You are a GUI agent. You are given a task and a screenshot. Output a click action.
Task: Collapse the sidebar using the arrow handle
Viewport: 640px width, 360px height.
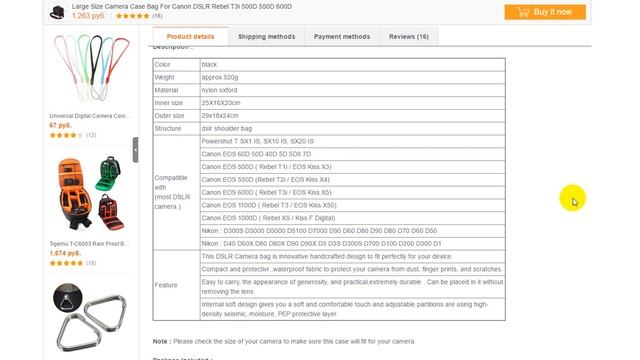[x=136, y=150]
